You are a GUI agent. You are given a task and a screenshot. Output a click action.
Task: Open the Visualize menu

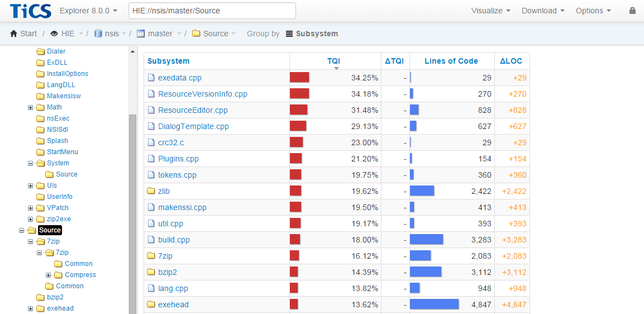pos(490,11)
